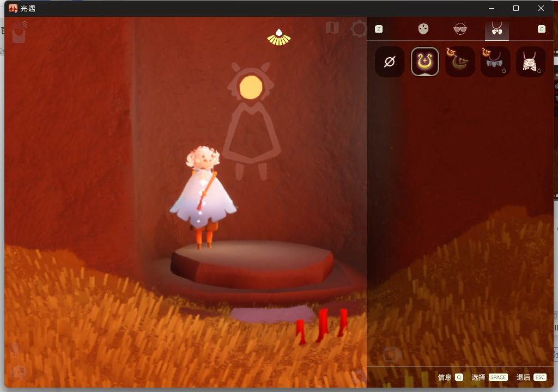Image resolution: width=558 pixels, height=392 pixels.
Task: Click the sky kid avatar on the pedestal
Action: coord(203,197)
